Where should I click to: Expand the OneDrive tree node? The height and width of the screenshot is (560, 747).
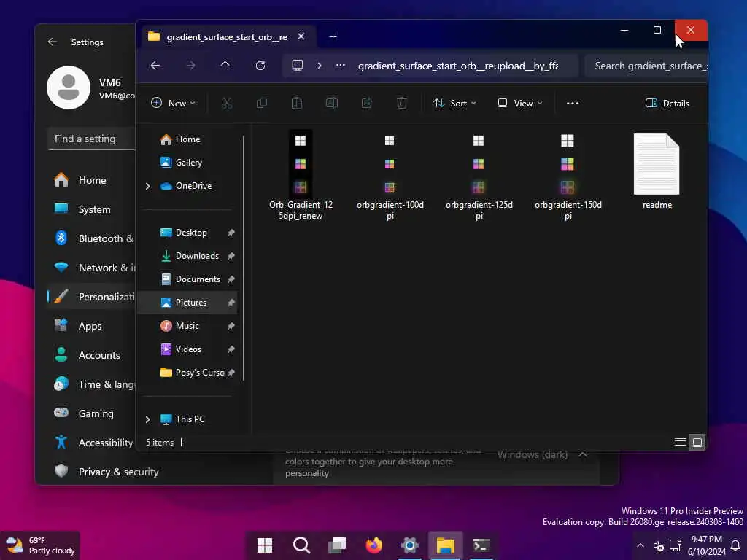147,186
